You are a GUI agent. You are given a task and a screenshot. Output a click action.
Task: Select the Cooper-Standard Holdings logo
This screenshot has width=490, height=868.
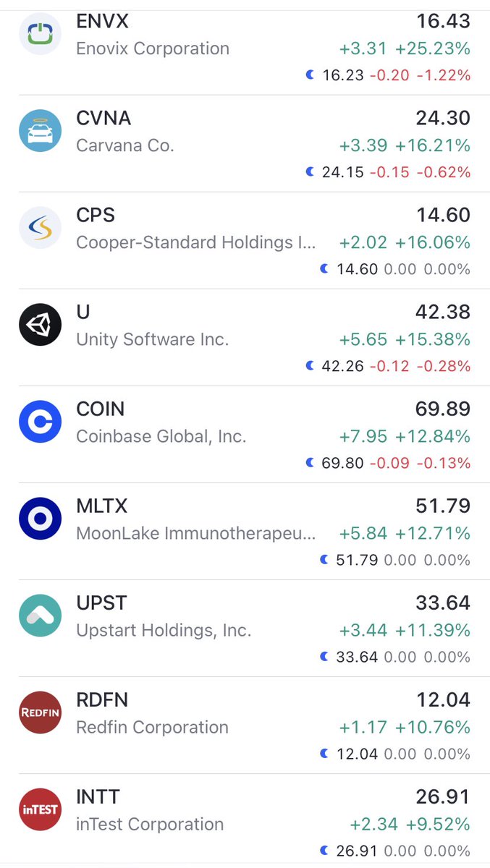(40, 227)
